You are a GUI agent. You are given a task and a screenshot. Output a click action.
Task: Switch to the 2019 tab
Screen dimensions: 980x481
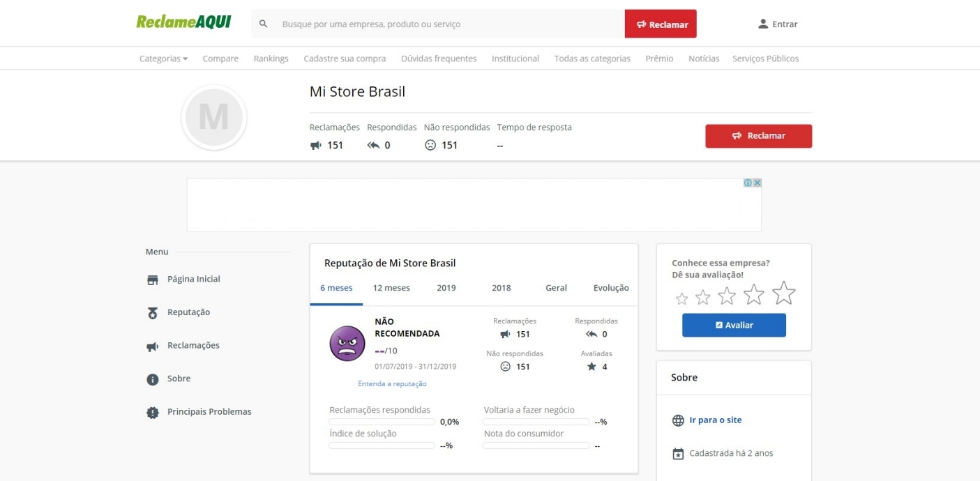click(x=446, y=288)
